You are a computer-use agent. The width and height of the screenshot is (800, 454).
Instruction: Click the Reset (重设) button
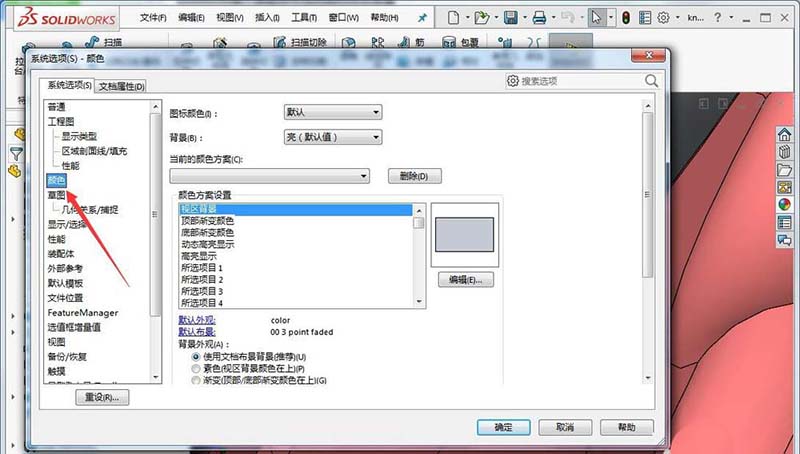tap(102, 397)
